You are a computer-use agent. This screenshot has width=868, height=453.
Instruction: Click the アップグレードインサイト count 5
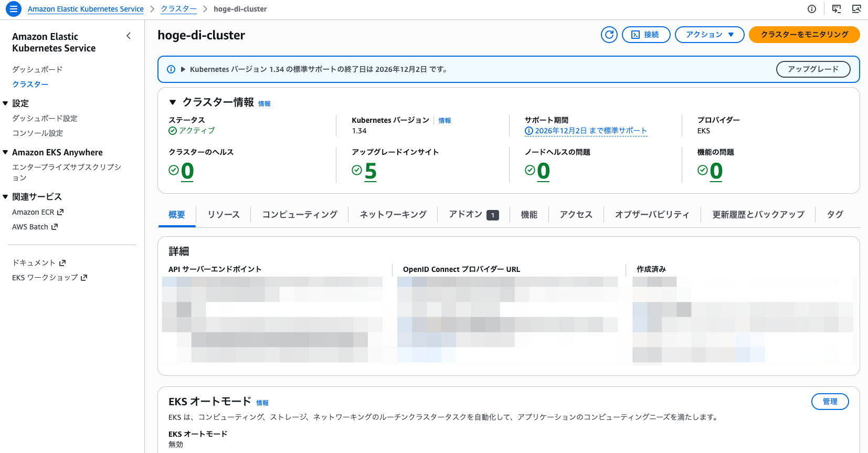coord(371,171)
